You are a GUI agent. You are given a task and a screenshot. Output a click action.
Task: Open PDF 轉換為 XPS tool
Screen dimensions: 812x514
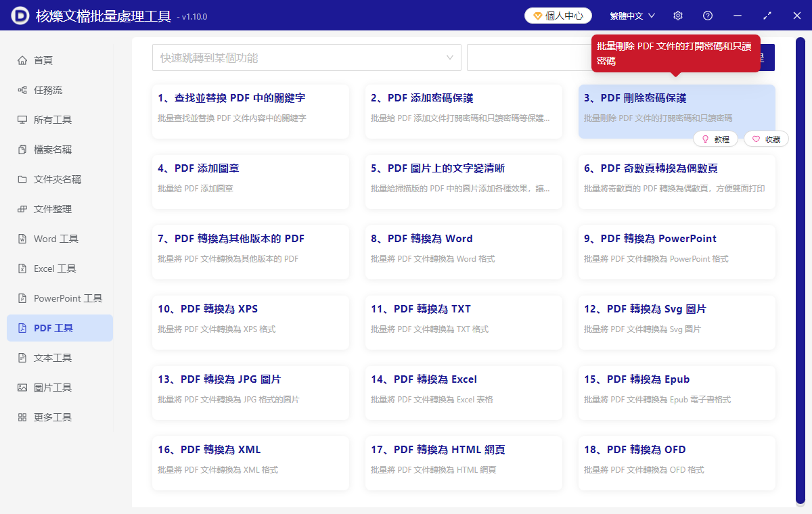(x=251, y=323)
